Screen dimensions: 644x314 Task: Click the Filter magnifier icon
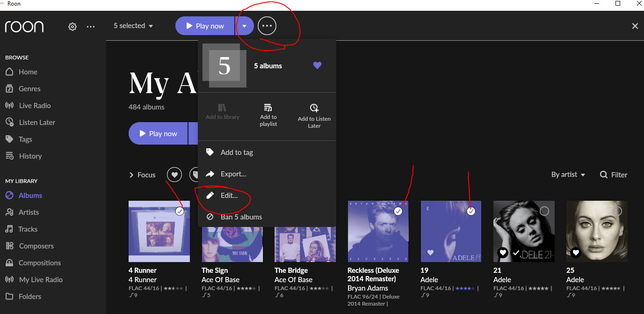click(x=604, y=175)
